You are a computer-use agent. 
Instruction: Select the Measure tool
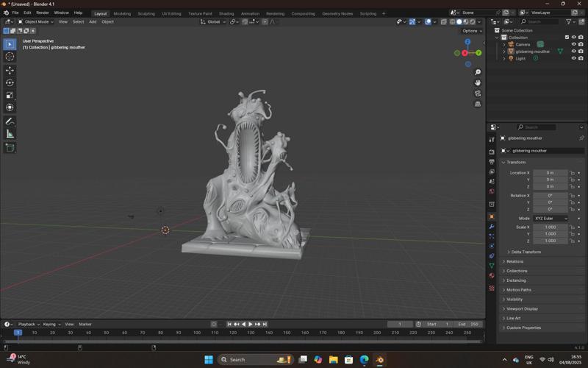point(10,134)
